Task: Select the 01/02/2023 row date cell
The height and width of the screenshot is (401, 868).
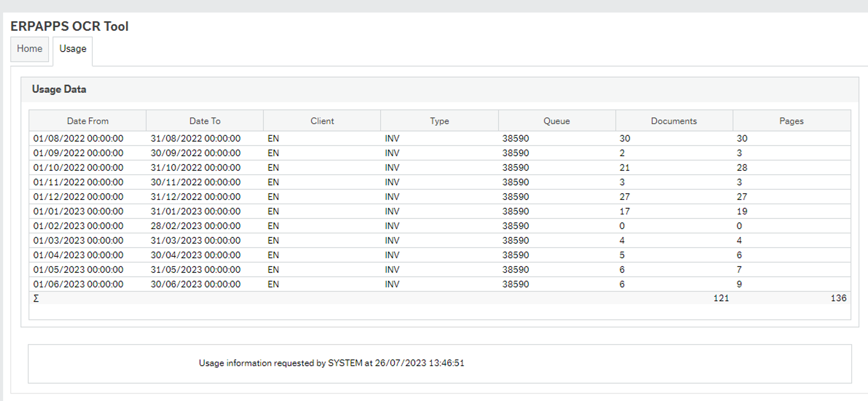Action: click(x=78, y=226)
